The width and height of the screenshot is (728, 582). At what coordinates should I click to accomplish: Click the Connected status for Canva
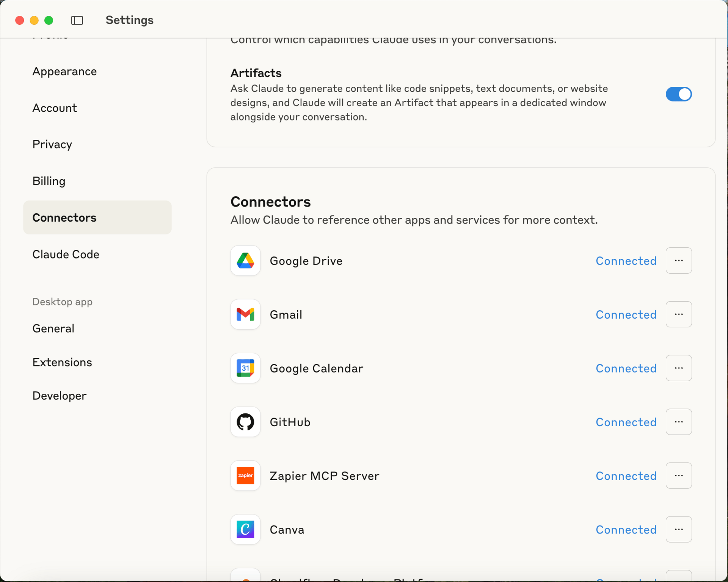click(x=626, y=530)
